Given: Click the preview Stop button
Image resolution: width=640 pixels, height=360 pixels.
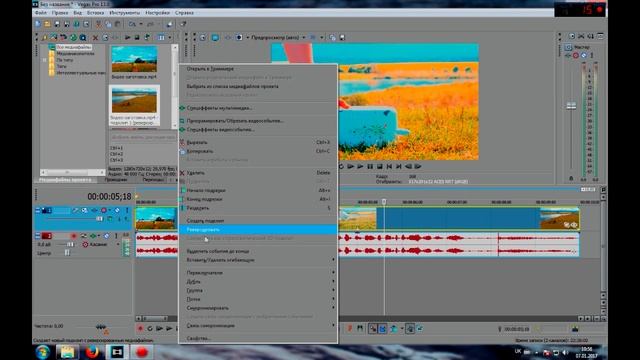Looking at the screenshot, I should tap(380, 167).
